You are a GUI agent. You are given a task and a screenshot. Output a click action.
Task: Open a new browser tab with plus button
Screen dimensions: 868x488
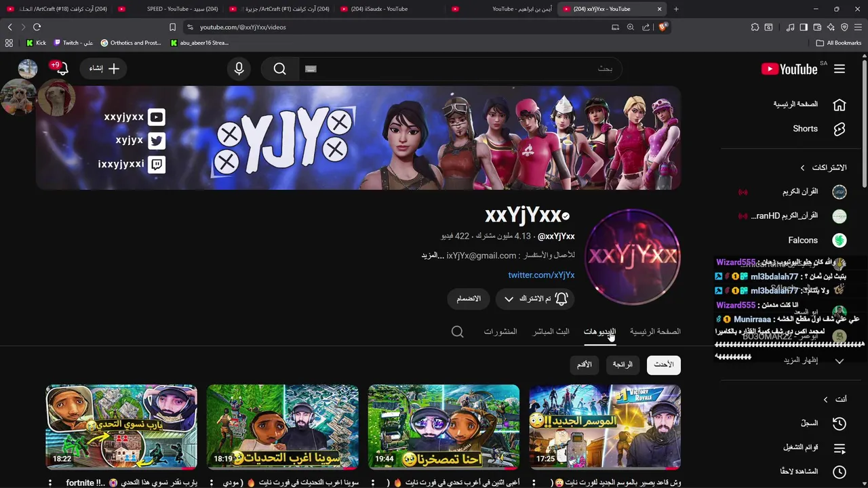pyautogui.click(x=675, y=9)
